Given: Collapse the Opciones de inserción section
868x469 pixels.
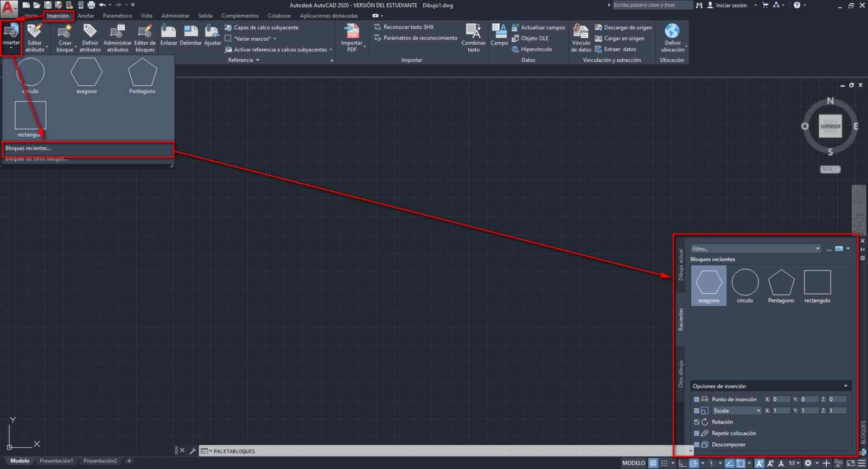Looking at the screenshot, I should [845, 386].
